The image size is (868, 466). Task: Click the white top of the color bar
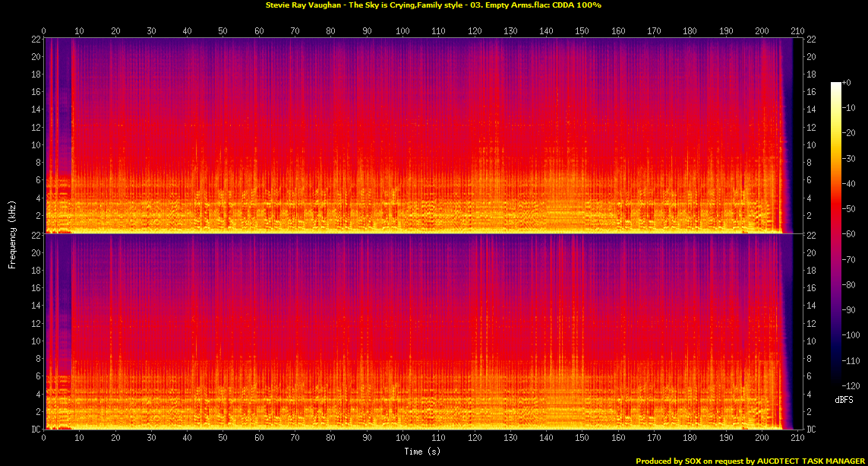(x=835, y=85)
